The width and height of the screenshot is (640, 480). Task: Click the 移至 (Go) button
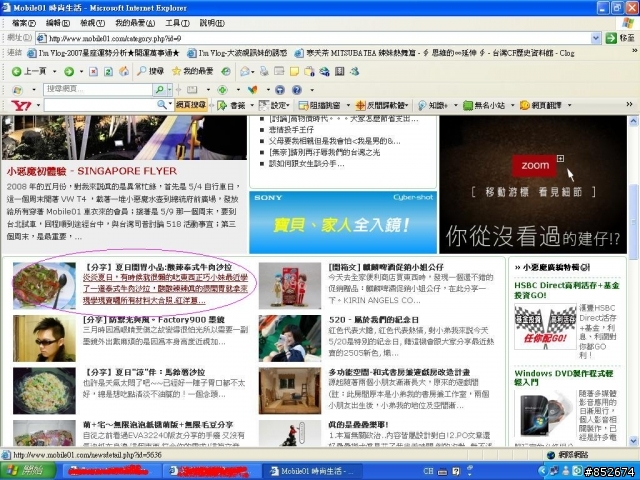pyautogui.click(x=620, y=38)
